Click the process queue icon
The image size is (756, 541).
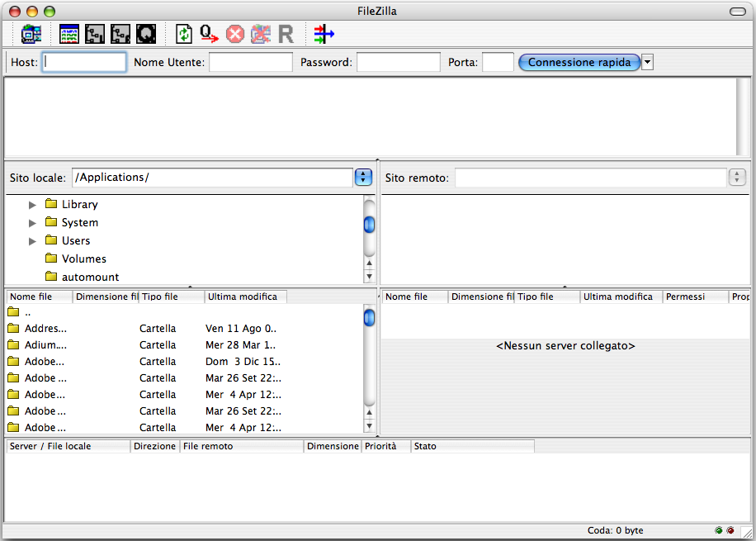point(210,34)
